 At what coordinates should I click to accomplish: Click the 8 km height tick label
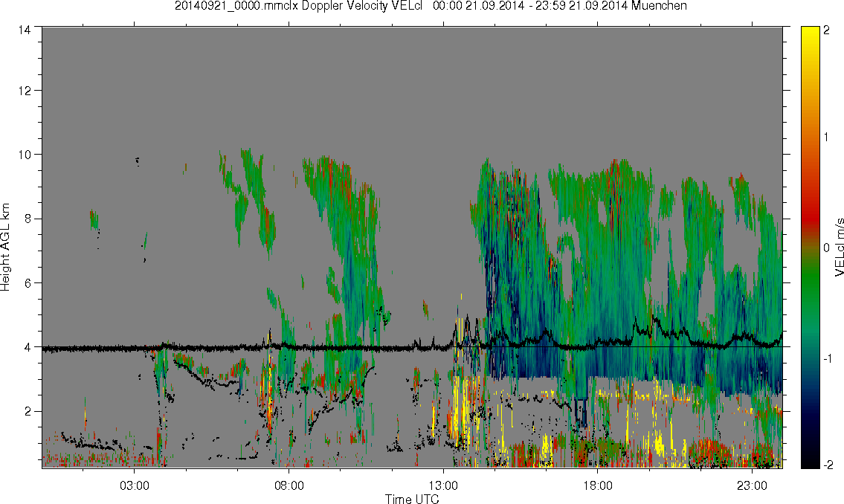click(x=27, y=219)
